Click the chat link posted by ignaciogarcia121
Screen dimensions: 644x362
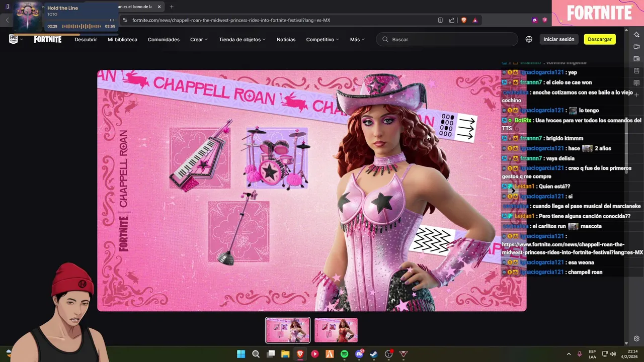(x=572, y=248)
